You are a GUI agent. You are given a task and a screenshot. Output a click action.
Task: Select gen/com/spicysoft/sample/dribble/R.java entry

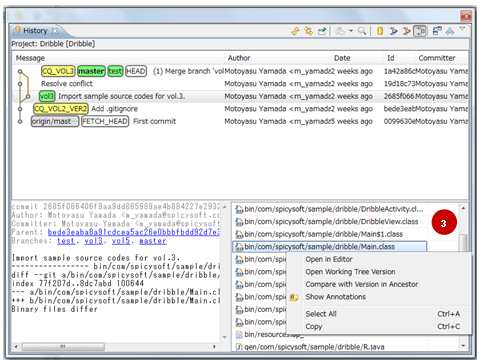(330, 347)
